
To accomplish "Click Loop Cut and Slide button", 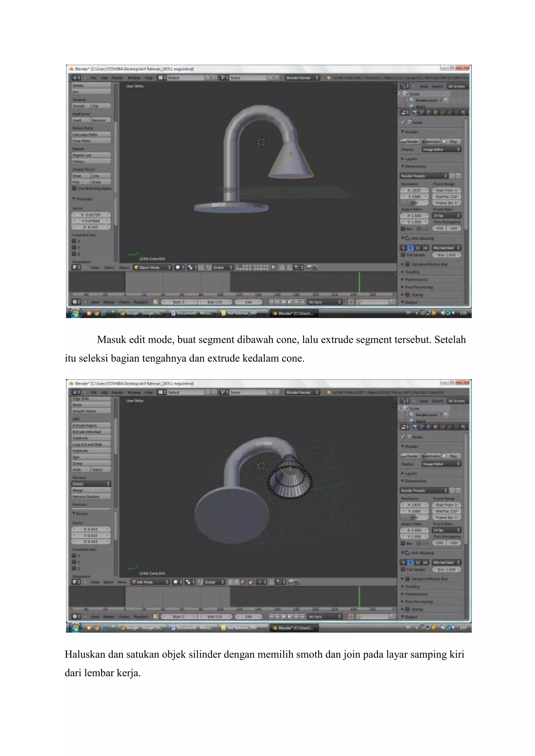I will 91,445.
